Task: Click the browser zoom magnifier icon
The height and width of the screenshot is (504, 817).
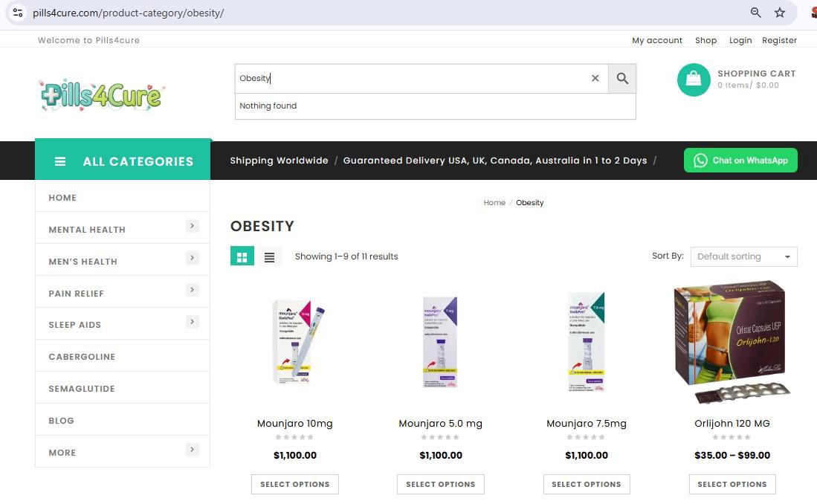Action: click(x=755, y=13)
